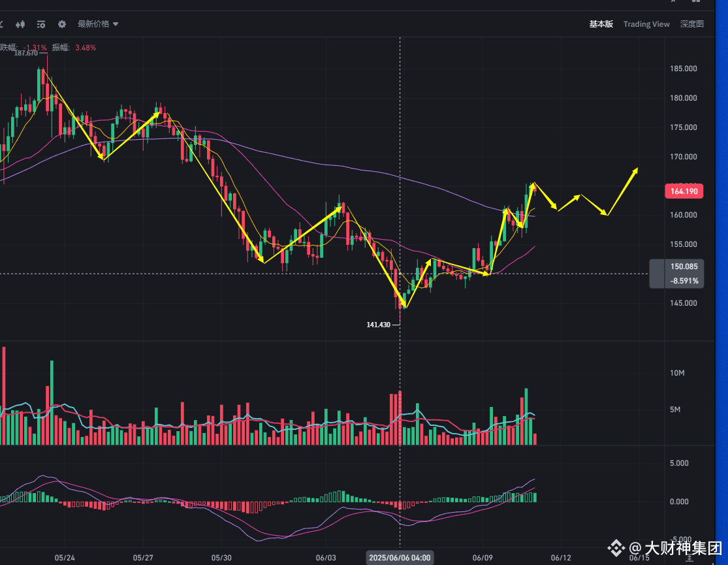Click the 170.000 price axis label
728x565 pixels.
coord(684,157)
